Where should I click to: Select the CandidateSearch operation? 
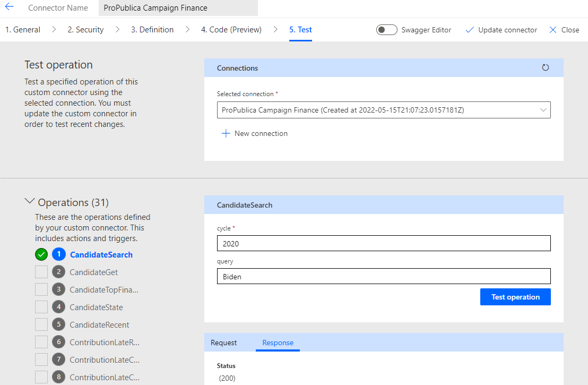[x=101, y=255]
